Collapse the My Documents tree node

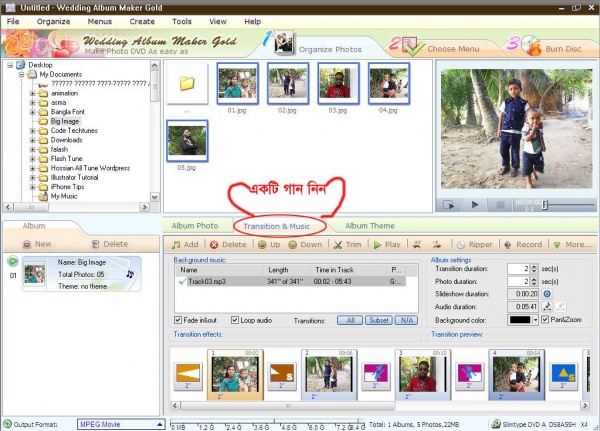(x=22, y=74)
